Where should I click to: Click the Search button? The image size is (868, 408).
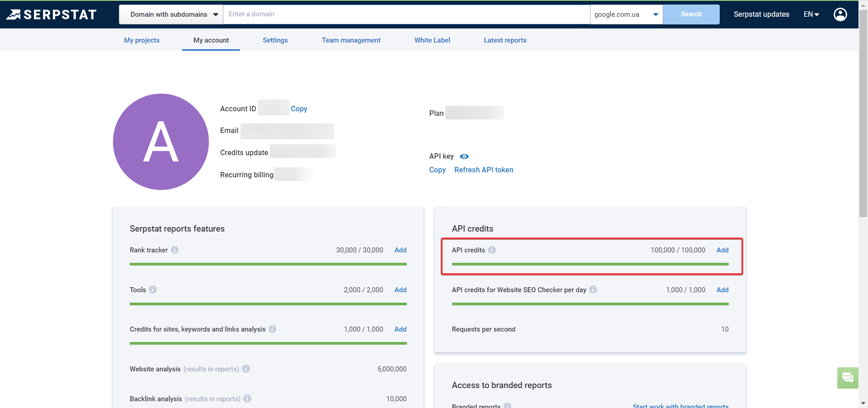point(691,14)
